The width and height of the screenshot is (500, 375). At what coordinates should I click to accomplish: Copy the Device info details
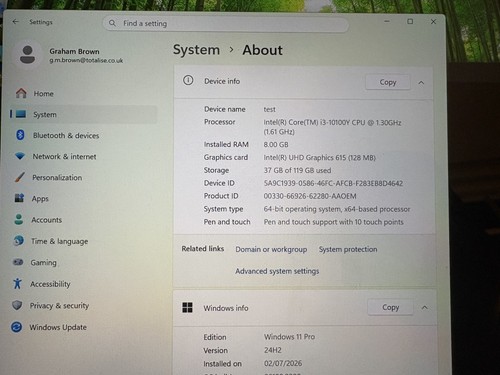(388, 82)
